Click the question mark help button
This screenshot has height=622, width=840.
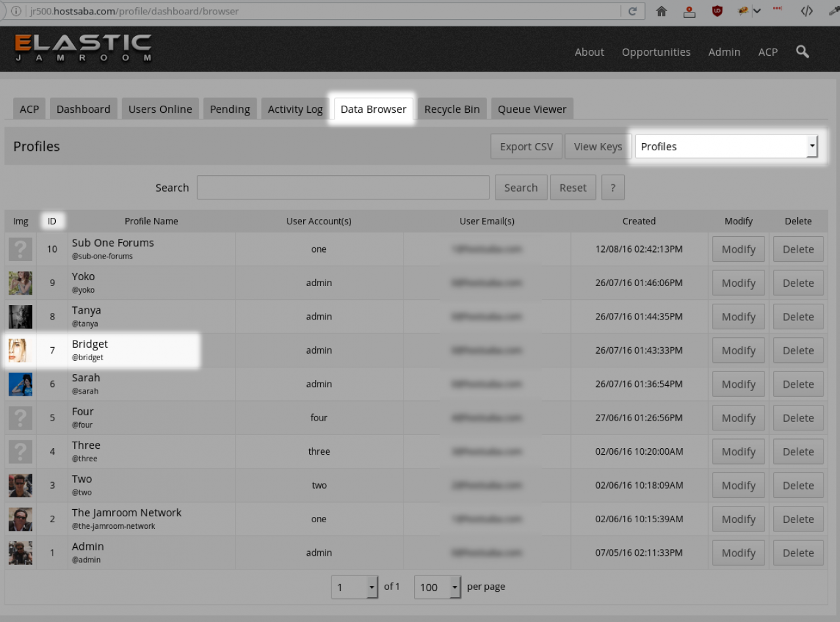click(x=612, y=188)
